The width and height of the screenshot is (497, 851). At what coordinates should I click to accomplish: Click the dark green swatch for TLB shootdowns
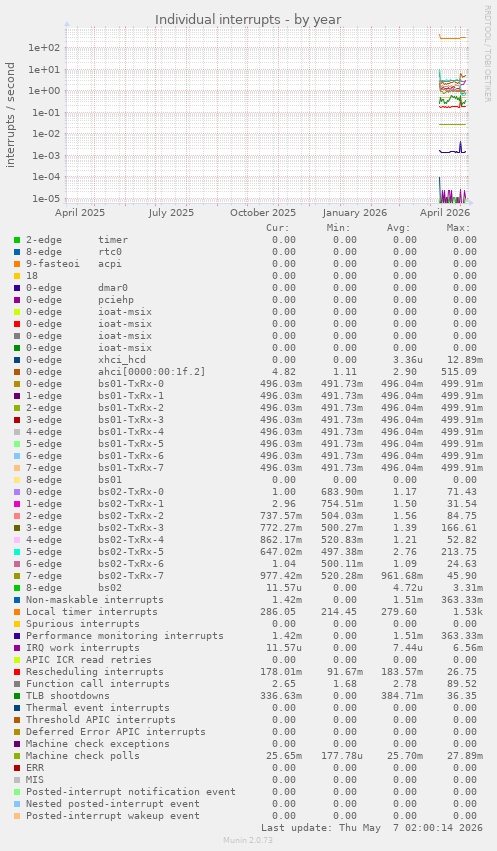(x=17, y=696)
